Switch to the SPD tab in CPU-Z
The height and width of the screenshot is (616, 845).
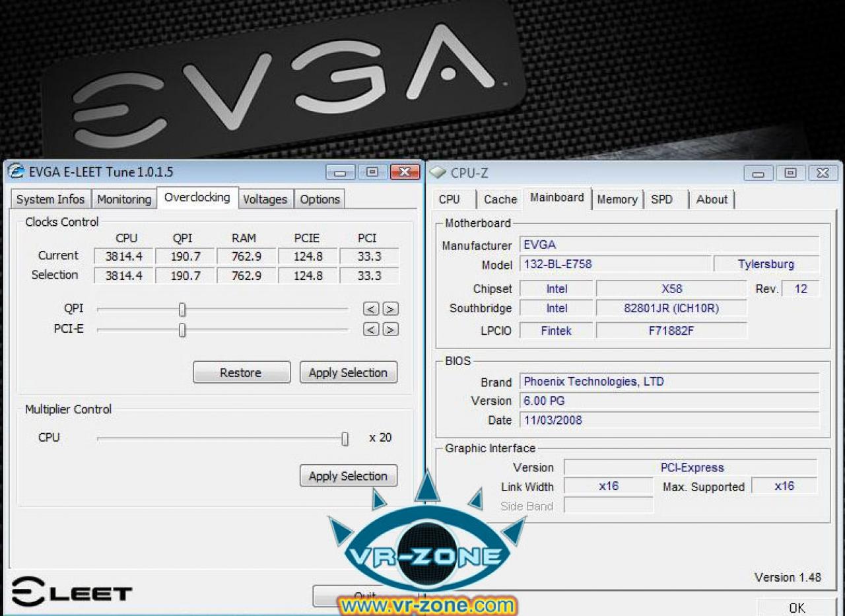tap(662, 199)
